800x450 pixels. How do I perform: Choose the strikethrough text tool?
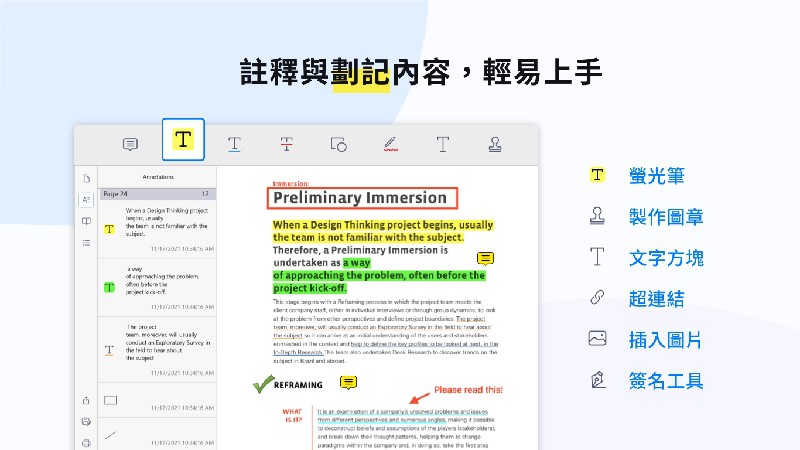click(287, 144)
